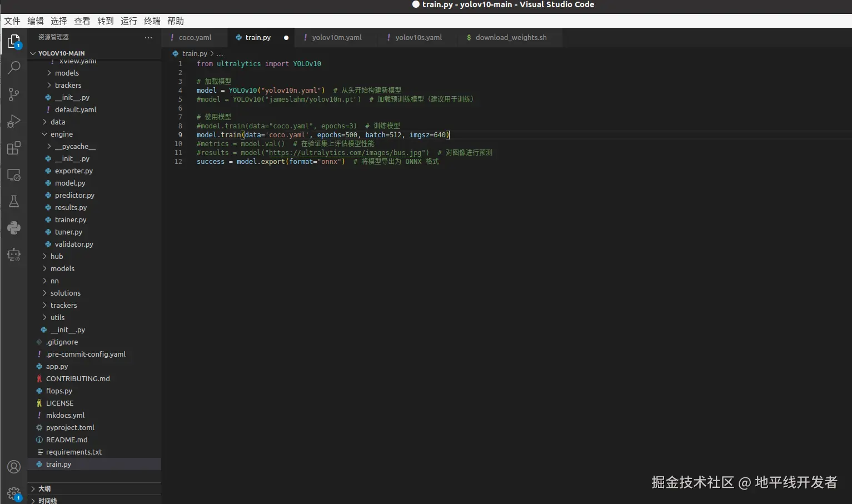The height and width of the screenshot is (504, 852).
Task: Open the 转到 menu
Action: coord(106,21)
